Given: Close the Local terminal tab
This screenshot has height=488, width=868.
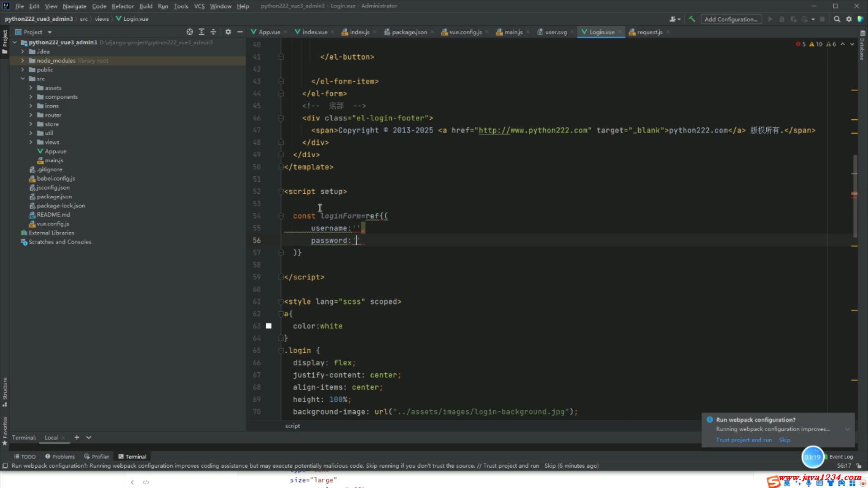Looking at the screenshot, I should pos(63,437).
